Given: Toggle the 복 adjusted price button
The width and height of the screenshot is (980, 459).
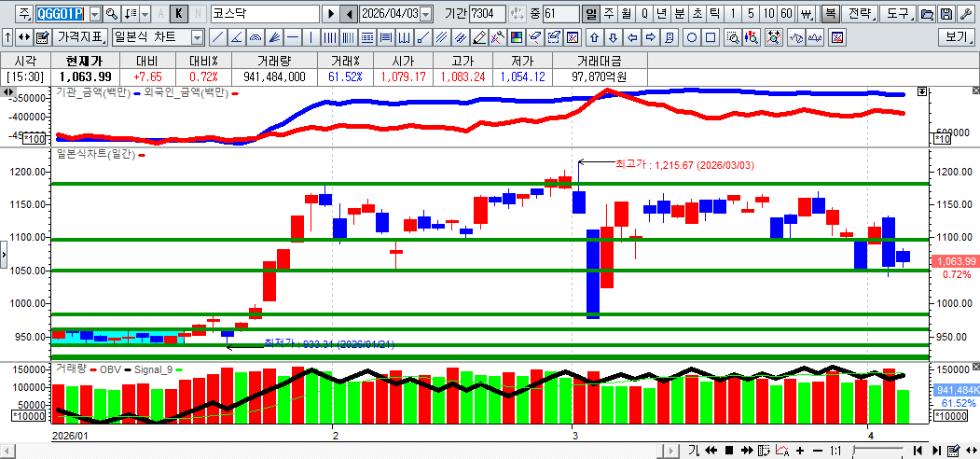Looking at the screenshot, I should tap(830, 14).
